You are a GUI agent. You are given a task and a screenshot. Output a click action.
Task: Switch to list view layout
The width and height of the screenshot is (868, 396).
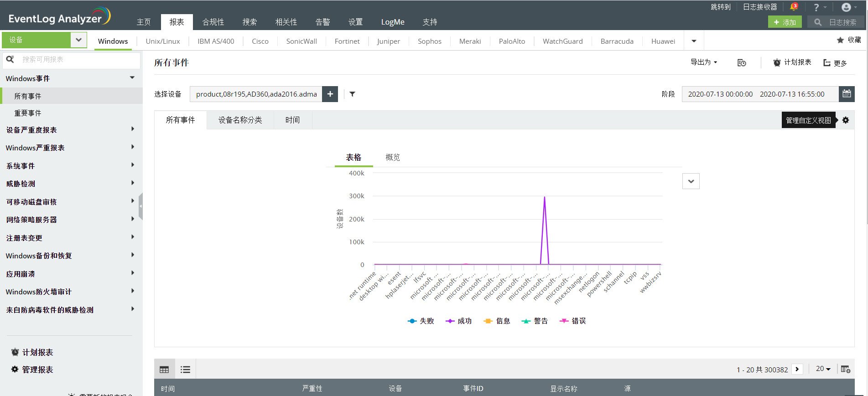pos(185,370)
